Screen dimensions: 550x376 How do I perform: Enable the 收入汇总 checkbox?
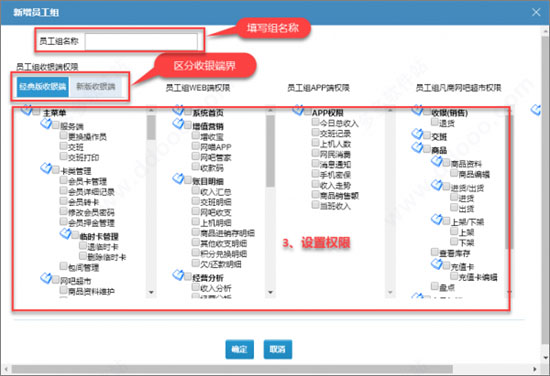click(x=196, y=190)
